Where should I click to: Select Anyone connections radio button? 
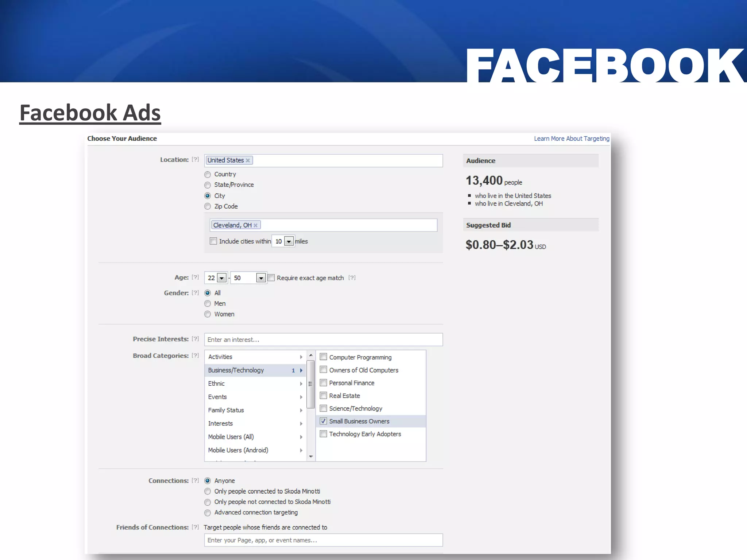click(x=208, y=481)
